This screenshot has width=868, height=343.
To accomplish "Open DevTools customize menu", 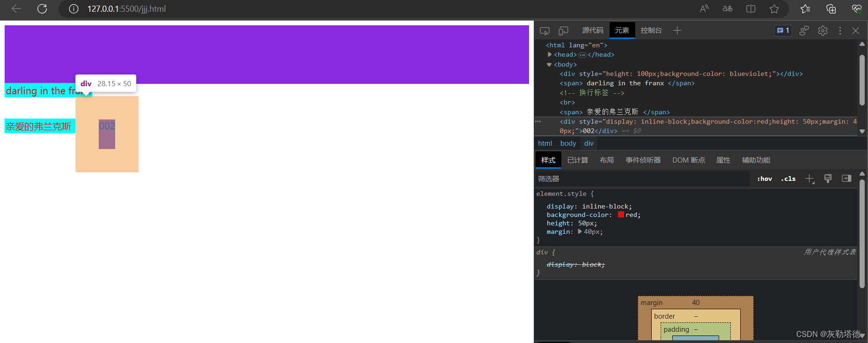I will pyautogui.click(x=840, y=30).
